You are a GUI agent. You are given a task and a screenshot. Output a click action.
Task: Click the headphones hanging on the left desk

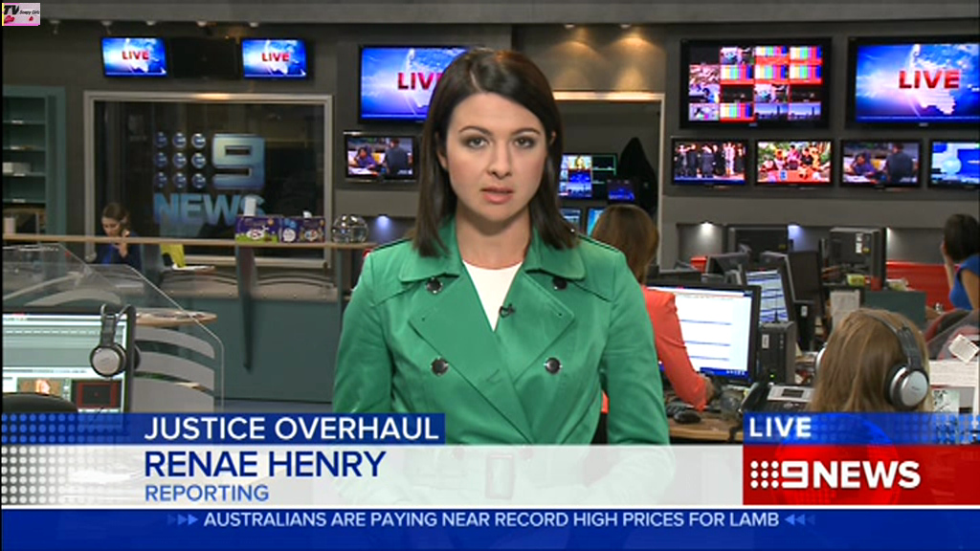click(x=113, y=344)
